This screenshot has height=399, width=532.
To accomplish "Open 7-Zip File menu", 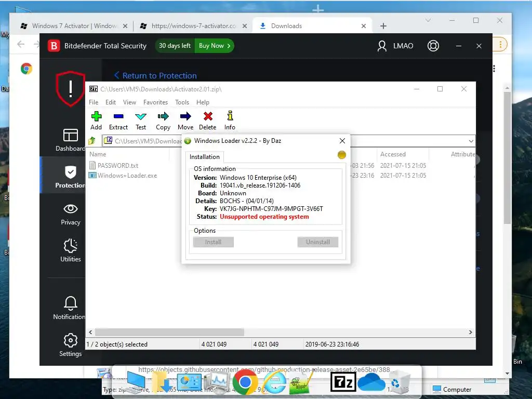I will (94, 102).
